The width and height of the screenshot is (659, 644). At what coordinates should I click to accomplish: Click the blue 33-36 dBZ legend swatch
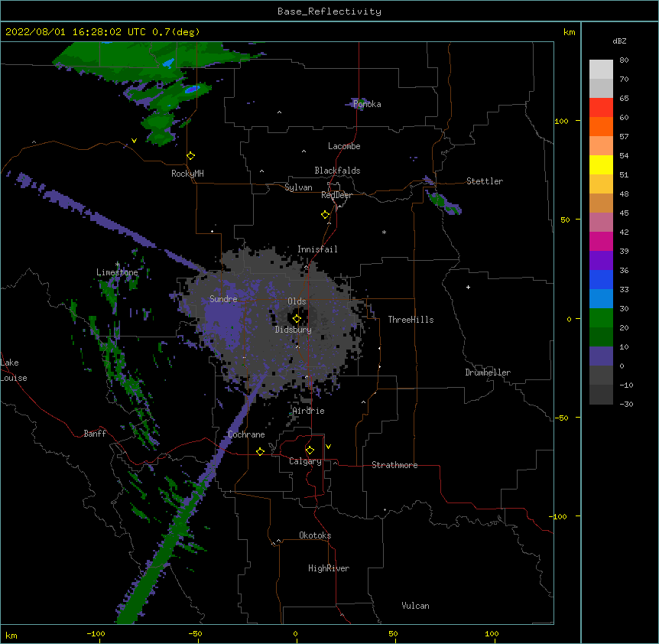pyautogui.click(x=601, y=279)
